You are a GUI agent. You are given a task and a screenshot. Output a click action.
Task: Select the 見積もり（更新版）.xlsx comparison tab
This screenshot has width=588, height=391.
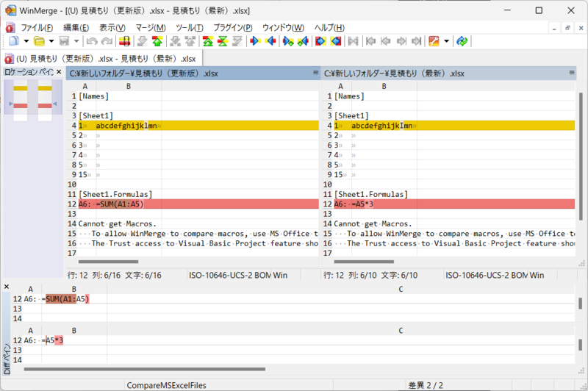click(101, 58)
